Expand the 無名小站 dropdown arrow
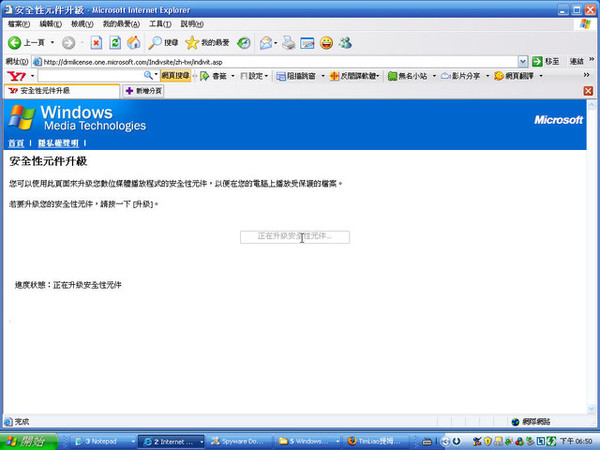 pos(434,76)
